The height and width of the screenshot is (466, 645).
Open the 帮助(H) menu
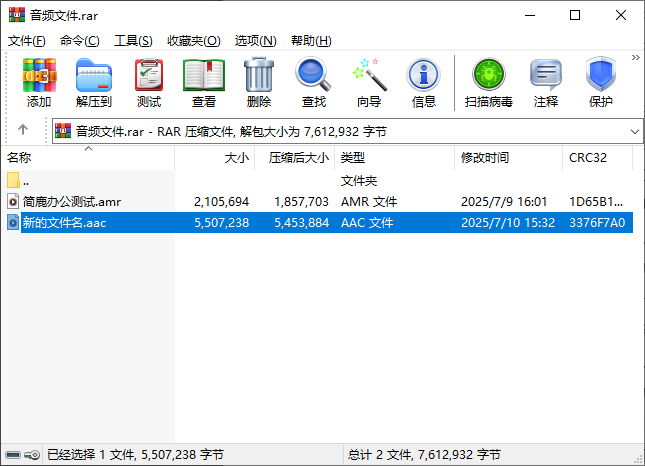[311, 41]
